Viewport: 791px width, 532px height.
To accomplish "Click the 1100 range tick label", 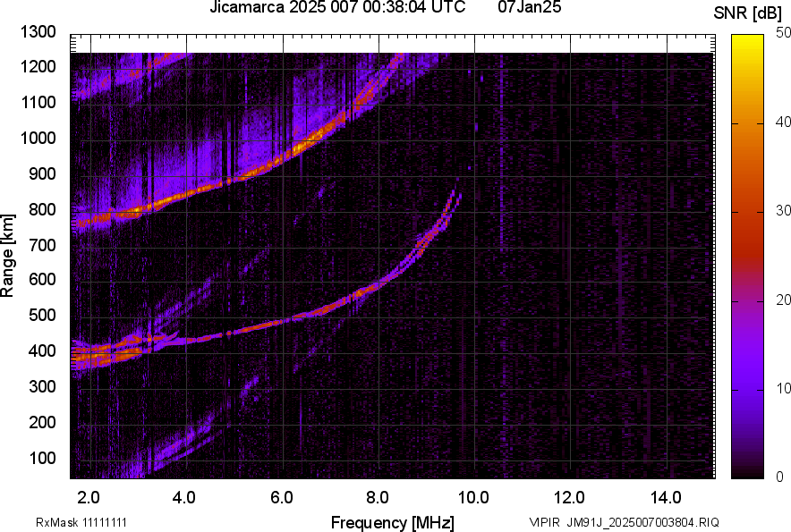I will (x=38, y=102).
